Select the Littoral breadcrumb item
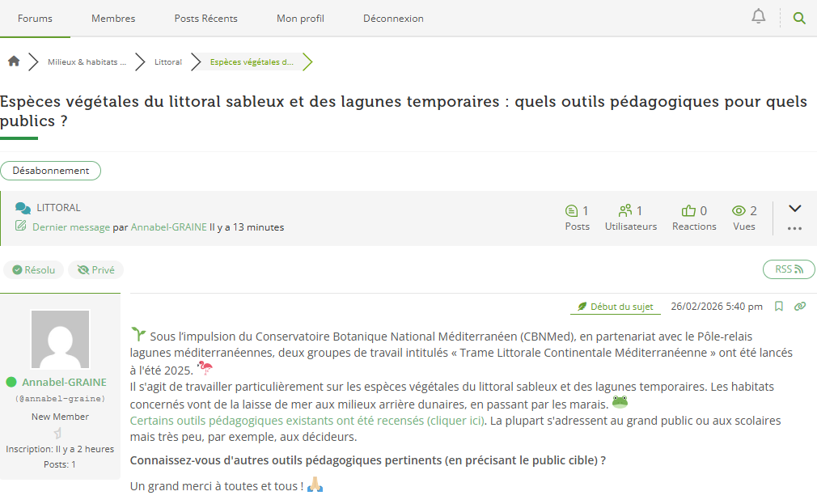 (168, 61)
